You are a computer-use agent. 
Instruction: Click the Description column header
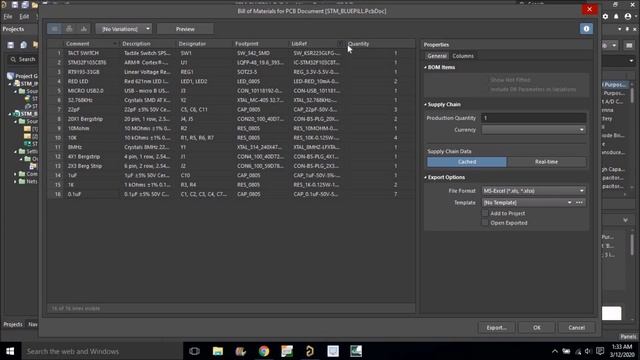pos(148,44)
